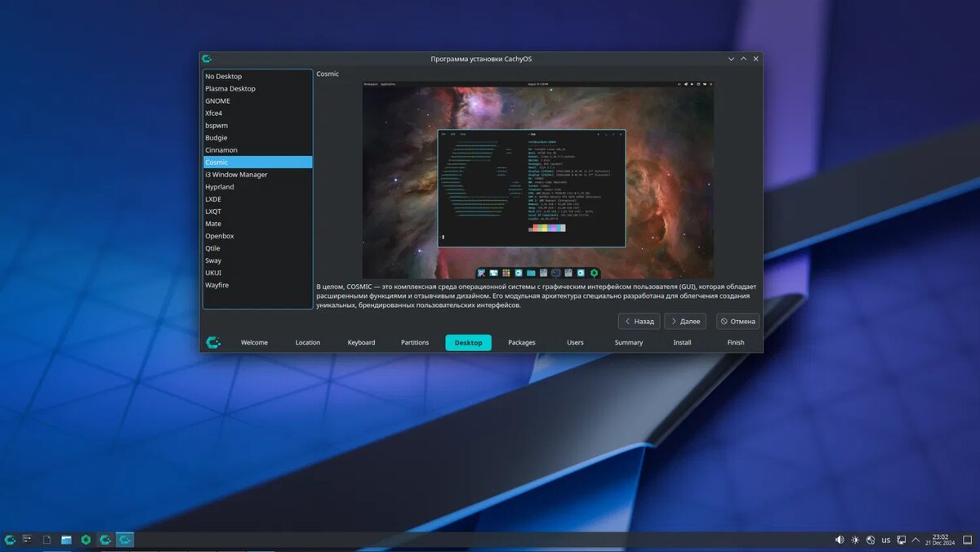Click the green hexagon taskbar icon
Image resolution: width=980 pixels, height=552 pixels.
click(x=86, y=540)
